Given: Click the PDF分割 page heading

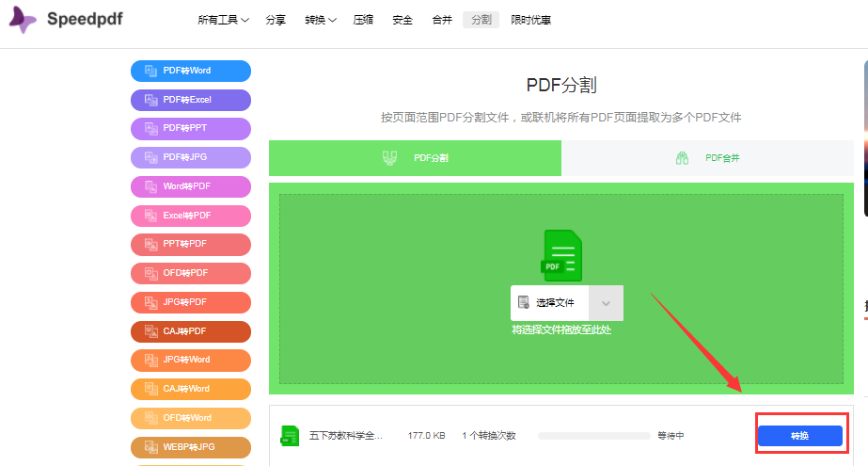Looking at the screenshot, I should pos(561,86).
